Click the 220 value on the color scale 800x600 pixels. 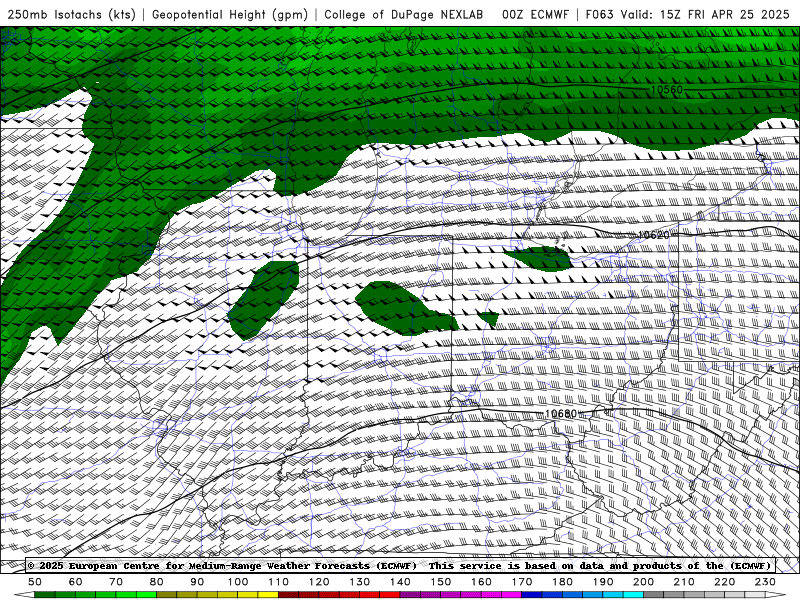(x=724, y=582)
